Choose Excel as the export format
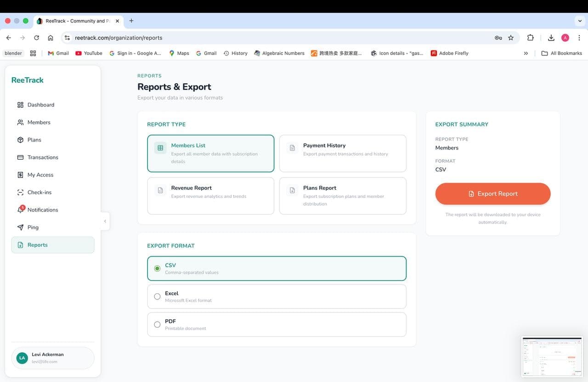The width and height of the screenshot is (588, 382). [157, 296]
